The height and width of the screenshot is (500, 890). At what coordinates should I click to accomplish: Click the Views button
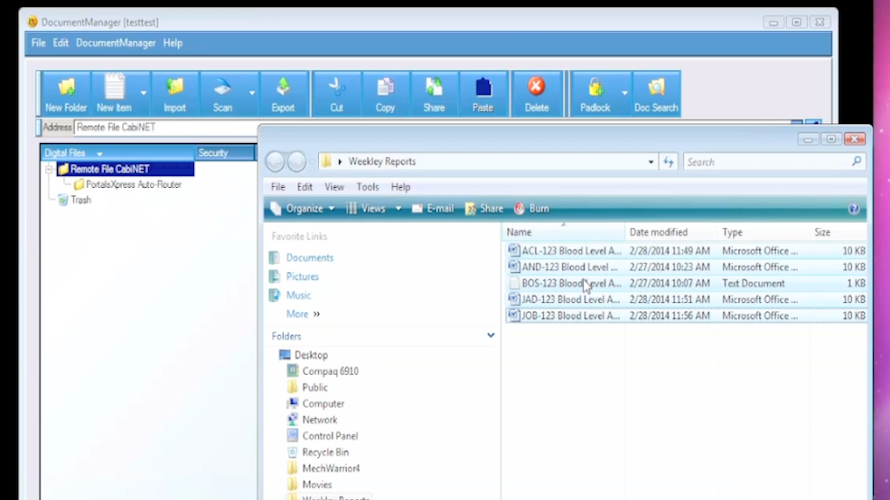point(366,209)
